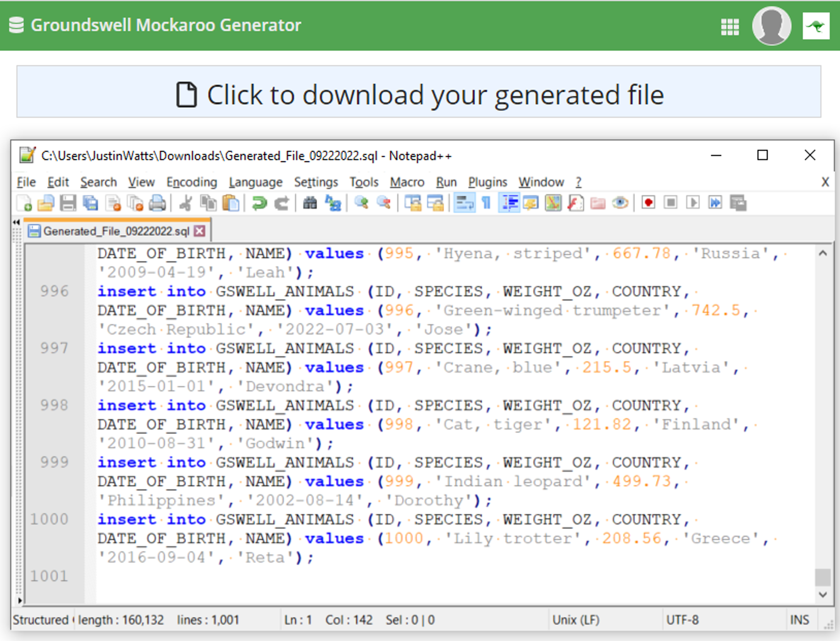The width and height of the screenshot is (840, 641).
Task: Click the Replace toolbar icon
Action: click(333, 203)
